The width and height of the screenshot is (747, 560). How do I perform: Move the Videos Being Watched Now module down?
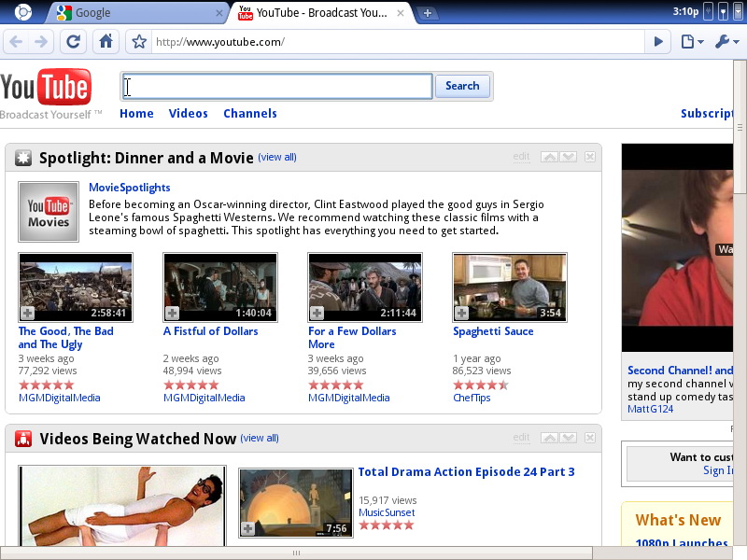coord(568,438)
